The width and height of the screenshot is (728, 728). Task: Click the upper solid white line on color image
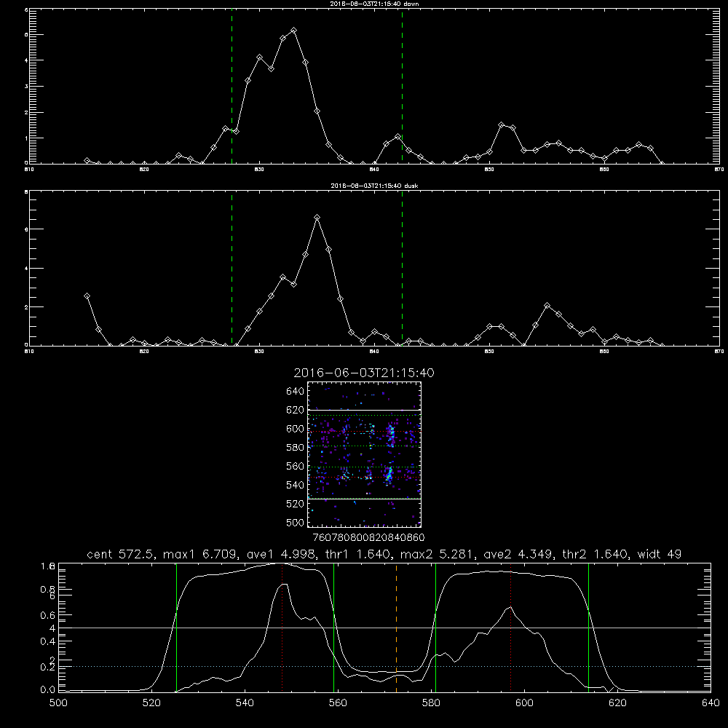tap(365, 411)
